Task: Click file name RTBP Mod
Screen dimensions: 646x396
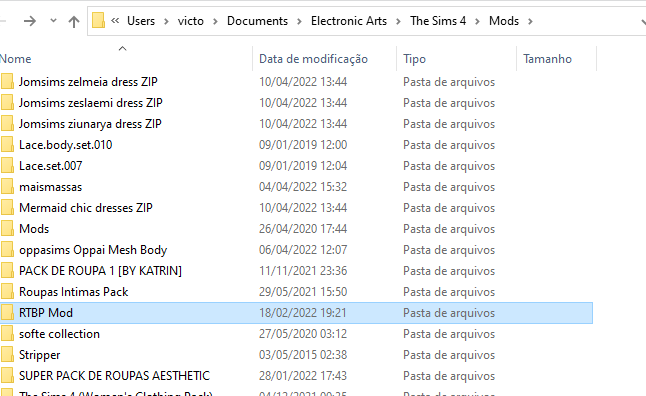Action: pos(46,313)
